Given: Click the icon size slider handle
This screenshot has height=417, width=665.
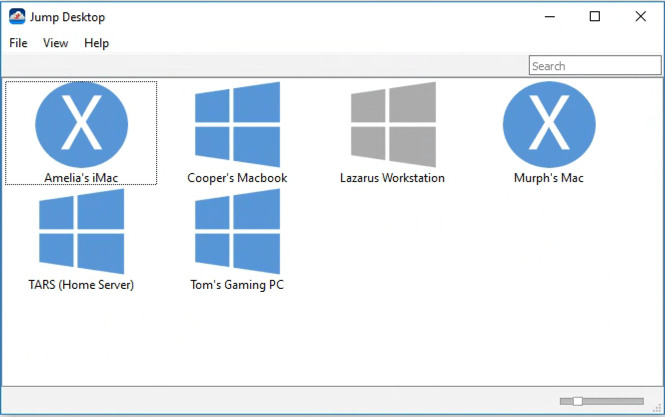Looking at the screenshot, I should [577, 401].
